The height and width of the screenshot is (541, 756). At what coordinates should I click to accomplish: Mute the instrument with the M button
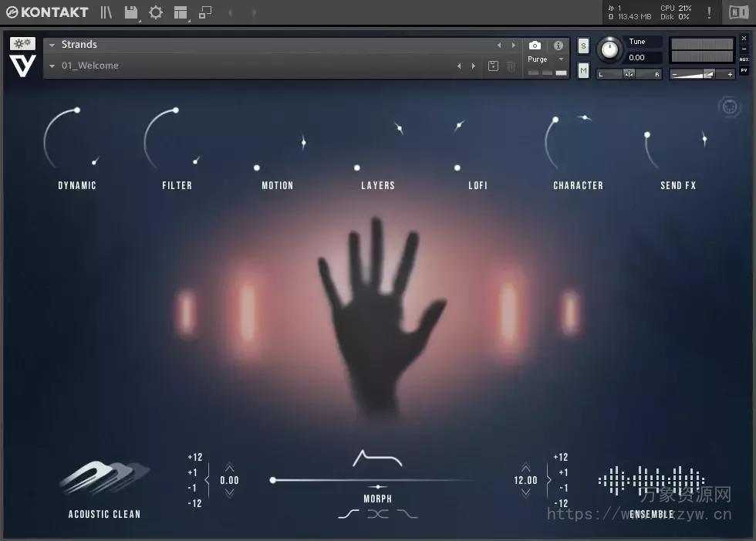pyautogui.click(x=582, y=69)
